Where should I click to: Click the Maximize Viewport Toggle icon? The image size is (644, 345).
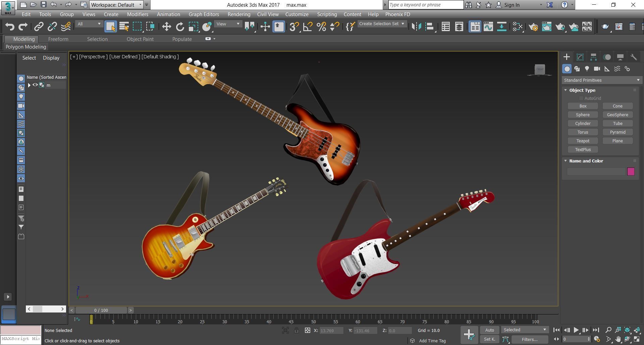(637, 339)
